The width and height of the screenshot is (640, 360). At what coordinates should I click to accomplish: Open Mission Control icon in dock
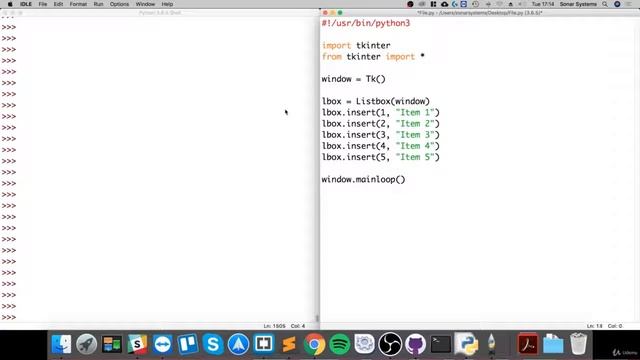click(112, 344)
